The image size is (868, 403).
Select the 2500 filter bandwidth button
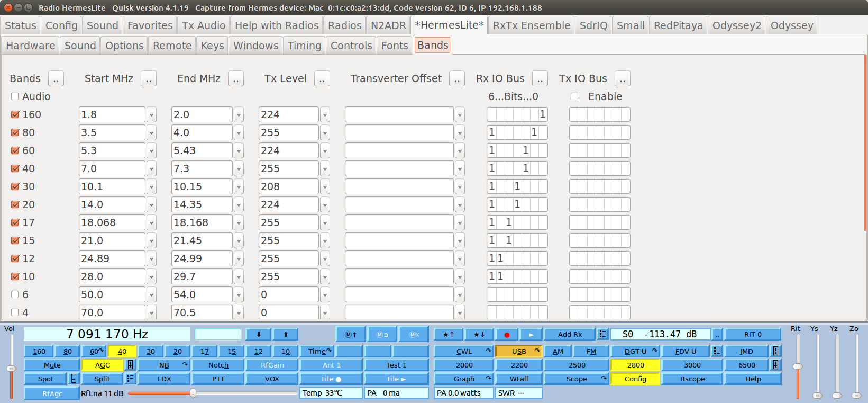577,365
